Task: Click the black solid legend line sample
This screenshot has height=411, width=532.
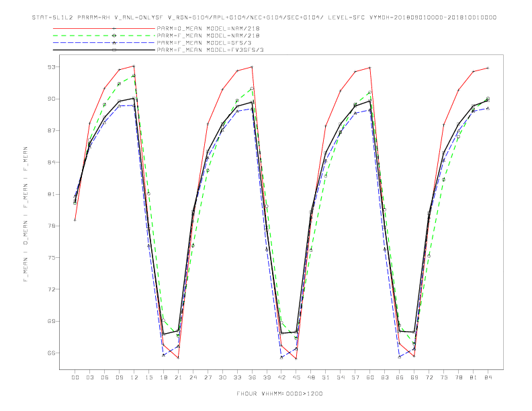Action: coord(104,50)
